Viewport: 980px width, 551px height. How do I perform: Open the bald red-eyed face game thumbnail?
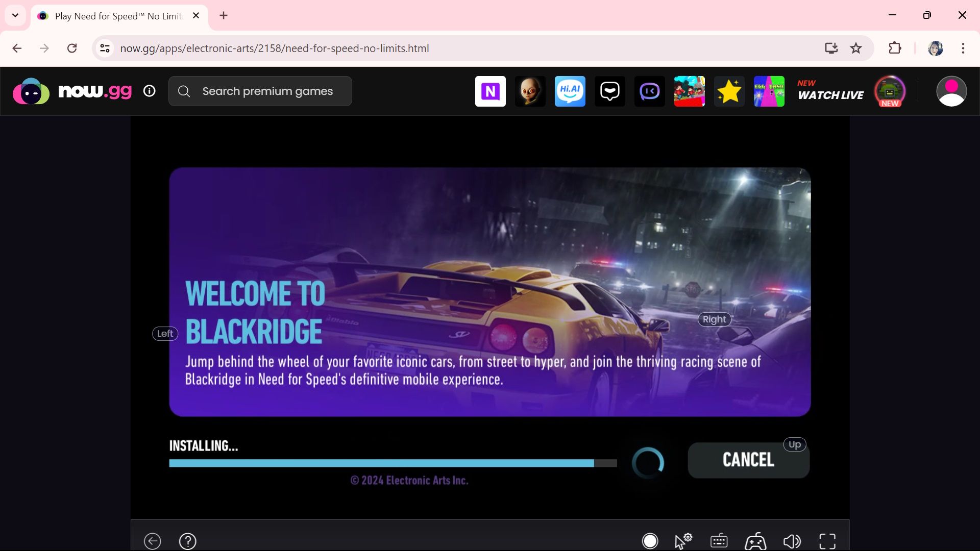point(530,91)
